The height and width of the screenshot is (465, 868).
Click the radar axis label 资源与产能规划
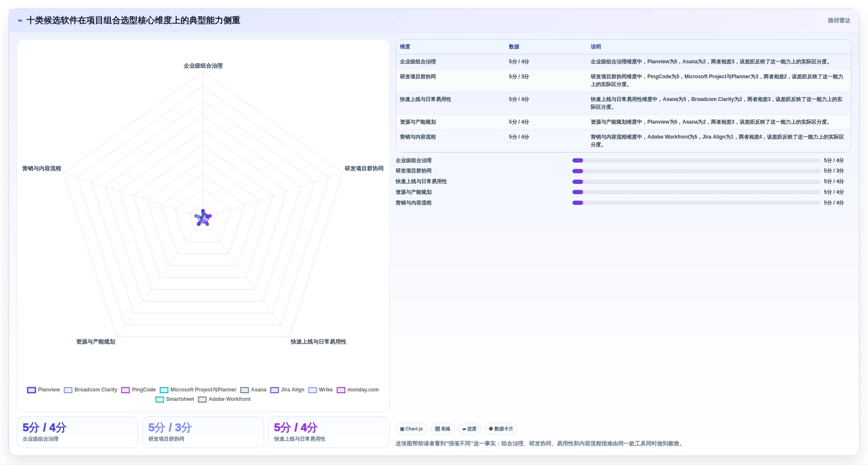pyautogui.click(x=96, y=342)
